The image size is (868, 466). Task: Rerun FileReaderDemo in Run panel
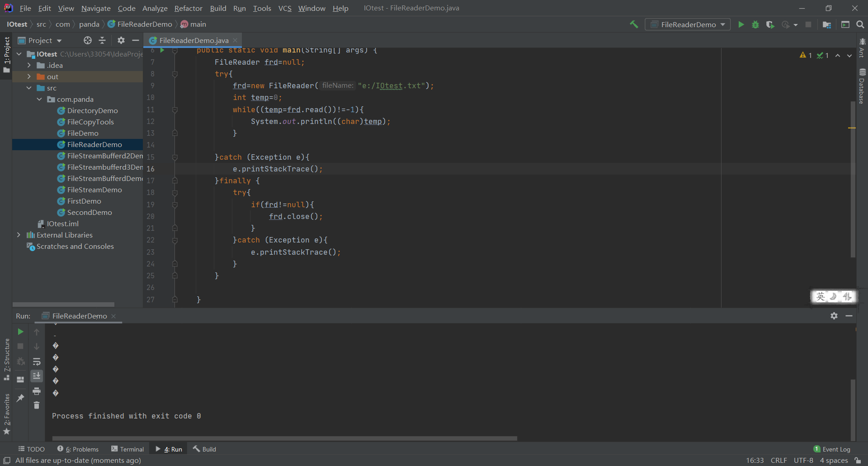pos(20,332)
